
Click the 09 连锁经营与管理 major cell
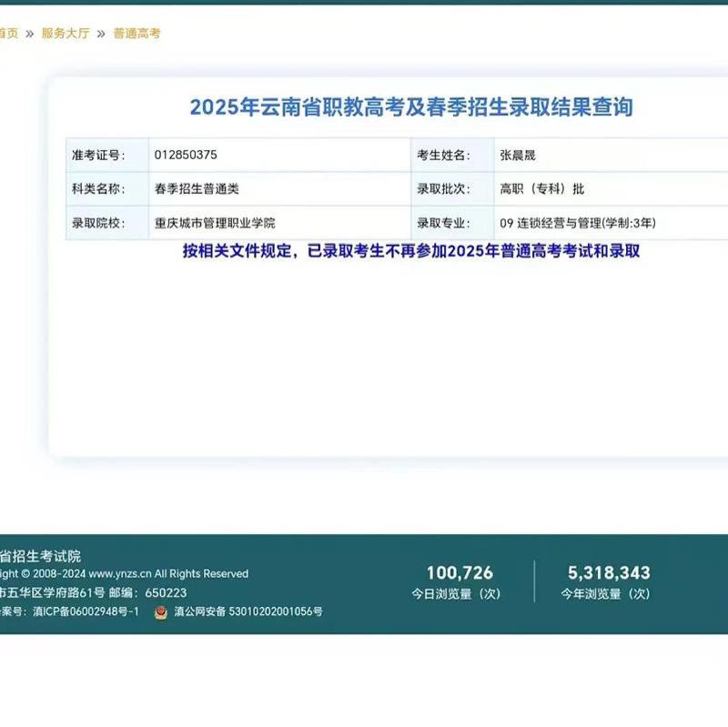577,222
